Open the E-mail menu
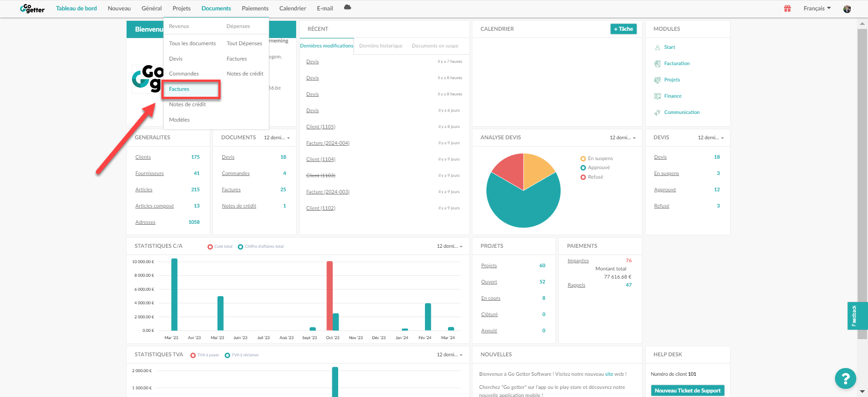Image resolution: width=868 pixels, height=397 pixels. pos(325,9)
